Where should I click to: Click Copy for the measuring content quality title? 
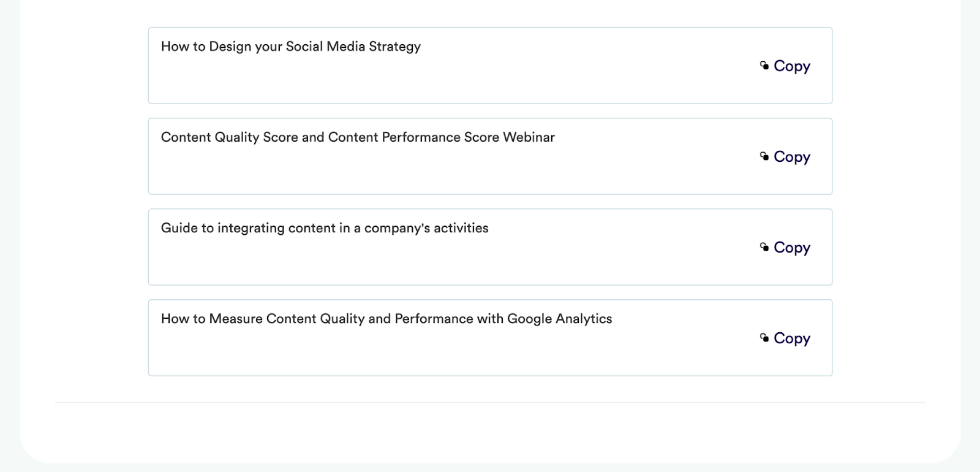[x=791, y=338]
